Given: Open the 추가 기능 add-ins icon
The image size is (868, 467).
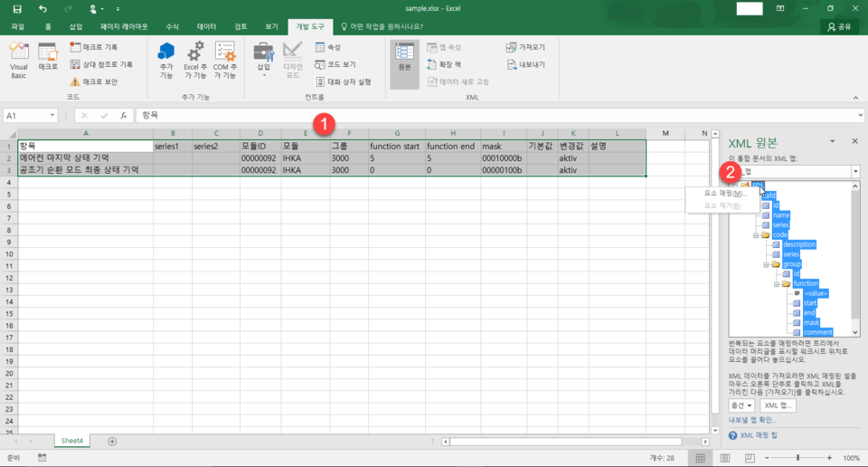Looking at the screenshot, I should click(x=166, y=61).
